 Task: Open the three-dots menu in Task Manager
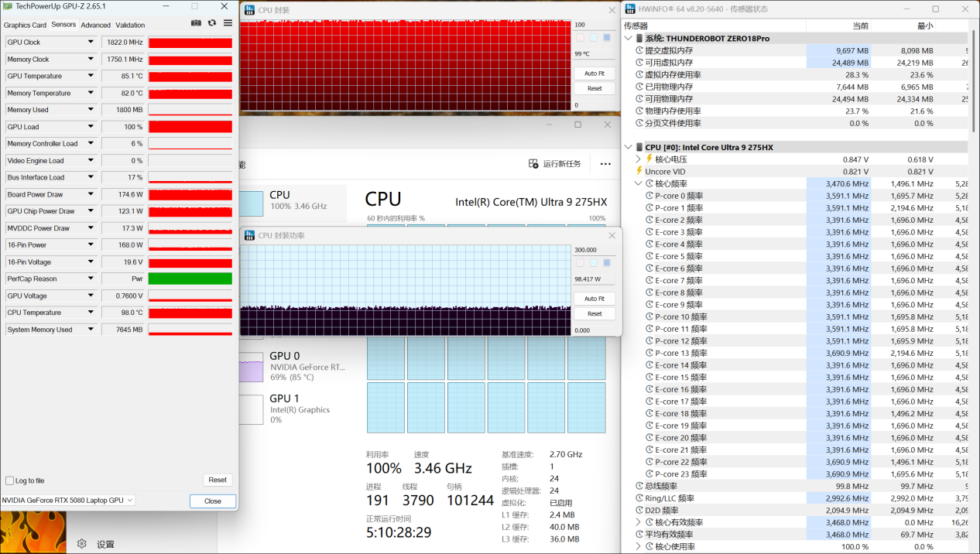click(x=605, y=164)
